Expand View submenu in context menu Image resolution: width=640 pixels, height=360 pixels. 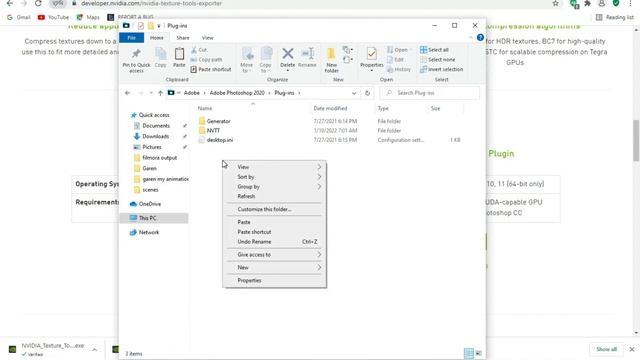(x=274, y=167)
